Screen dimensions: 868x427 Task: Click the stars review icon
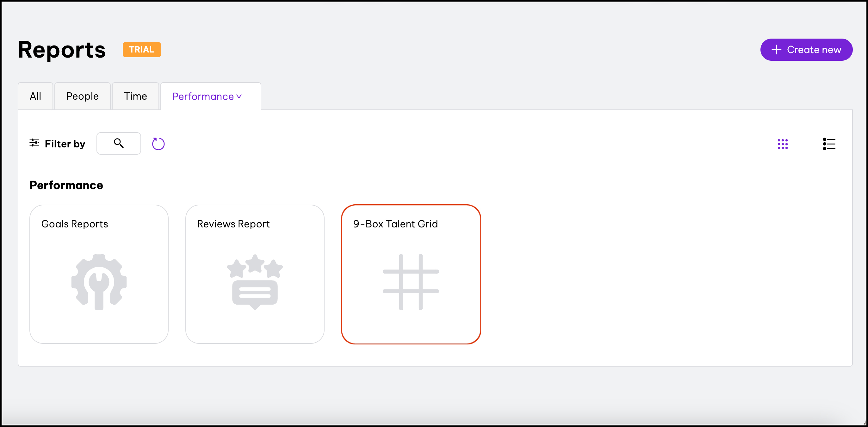pos(255,282)
